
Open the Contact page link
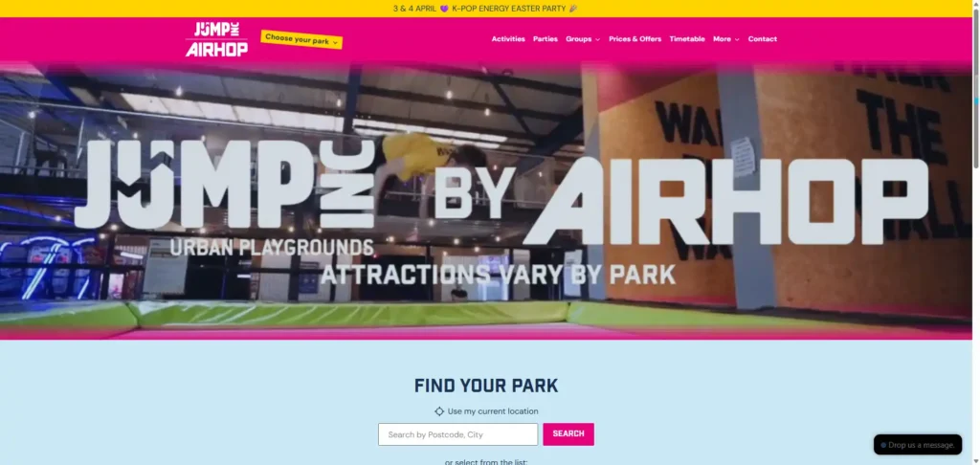click(763, 38)
